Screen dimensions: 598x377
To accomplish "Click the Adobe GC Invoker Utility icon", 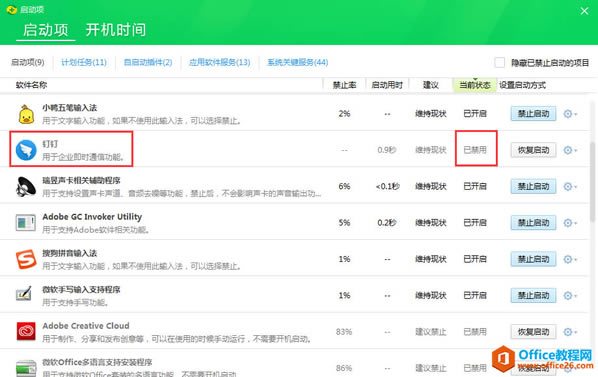I will coord(26,223).
